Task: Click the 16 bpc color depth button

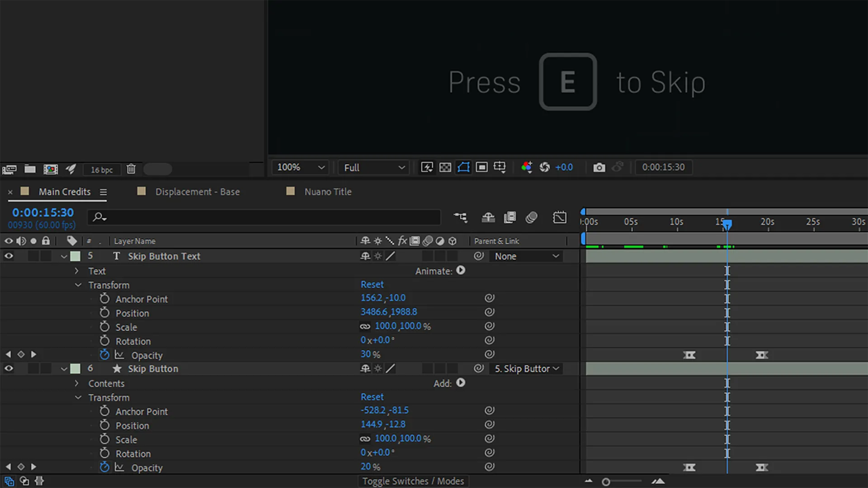Action: [x=102, y=170]
